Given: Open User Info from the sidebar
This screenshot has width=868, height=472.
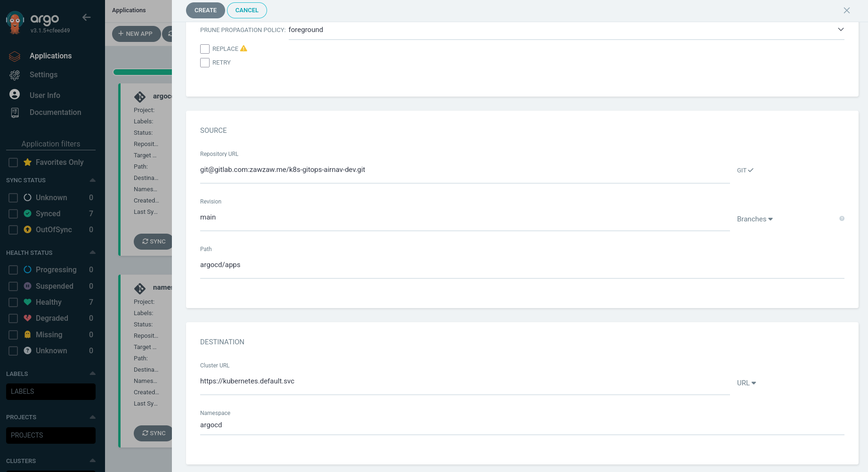Looking at the screenshot, I should [x=15, y=94].
